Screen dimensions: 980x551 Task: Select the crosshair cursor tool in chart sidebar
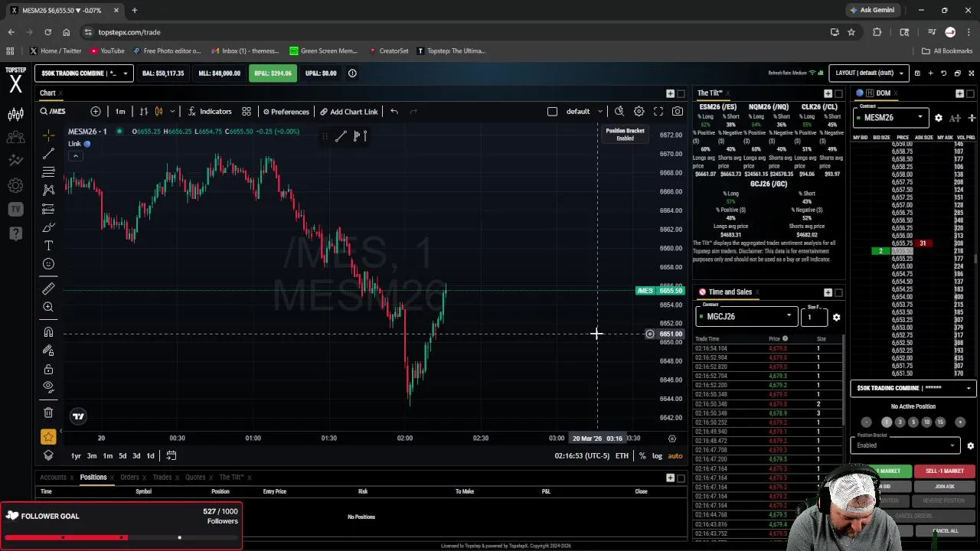point(48,135)
